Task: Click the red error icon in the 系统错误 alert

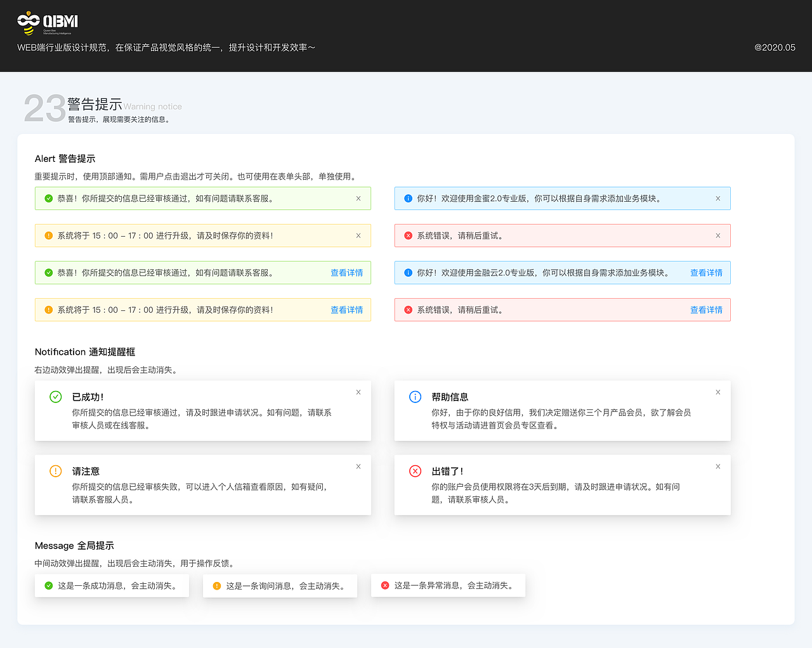Action: (x=408, y=235)
